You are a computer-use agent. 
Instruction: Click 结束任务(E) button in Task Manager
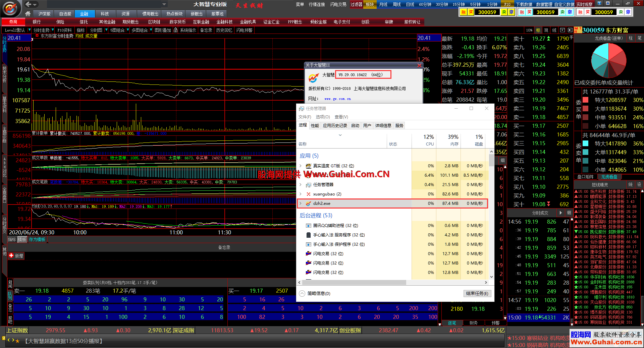point(477,293)
